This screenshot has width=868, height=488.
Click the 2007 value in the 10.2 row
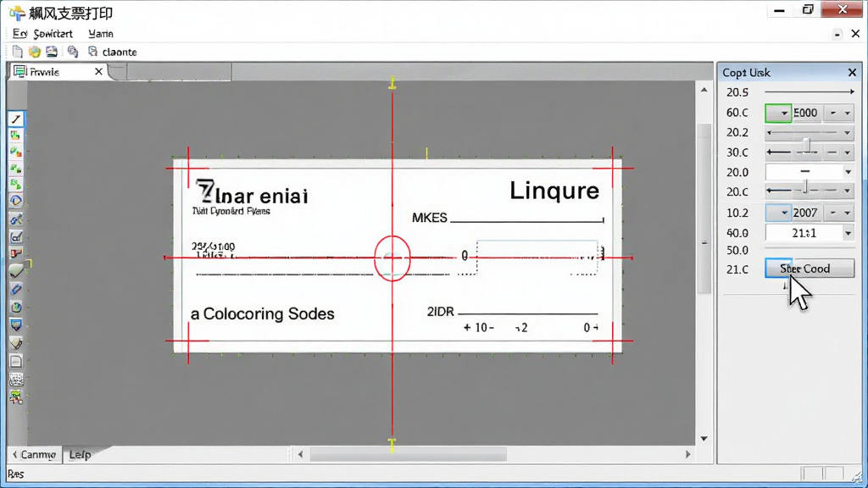[805, 213]
